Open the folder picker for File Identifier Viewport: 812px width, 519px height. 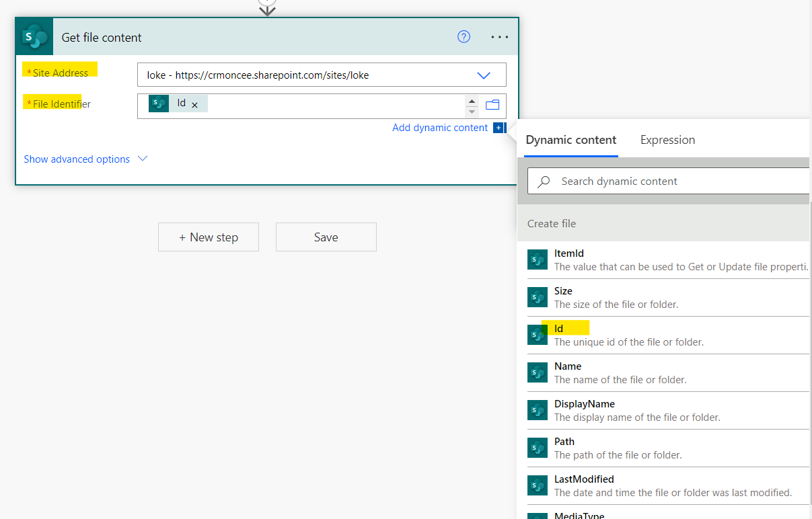(x=492, y=104)
